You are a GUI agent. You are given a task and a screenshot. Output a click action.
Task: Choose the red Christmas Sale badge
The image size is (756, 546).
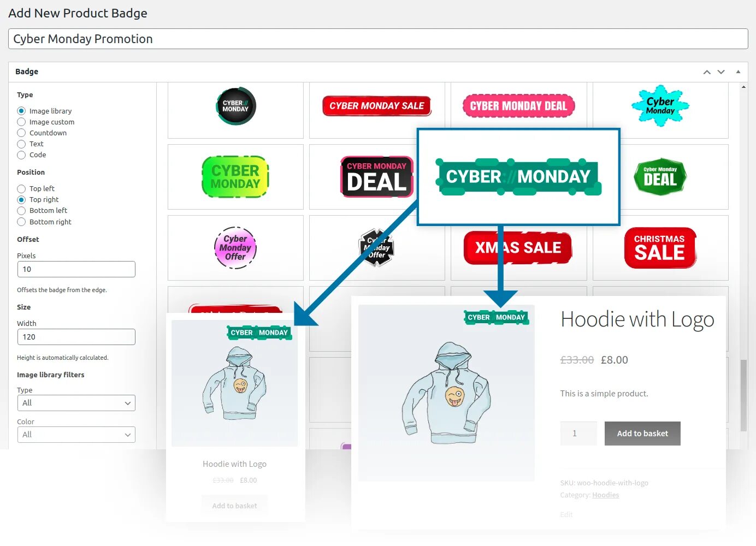click(660, 248)
